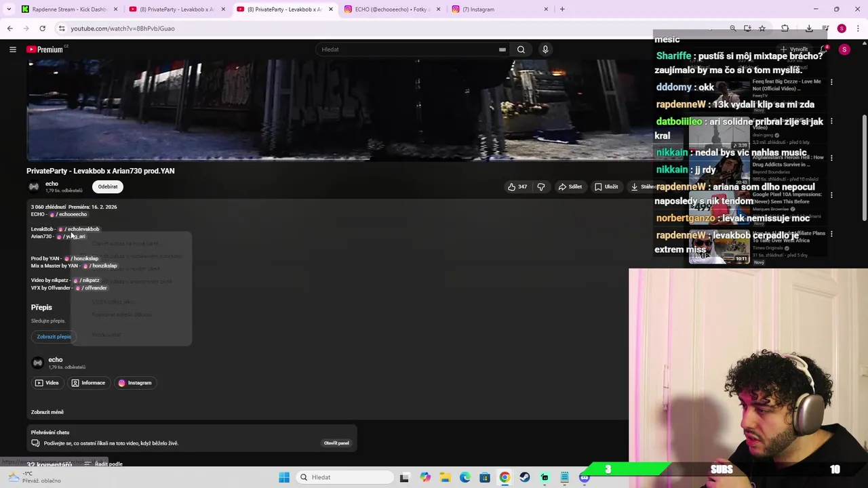Image resolution: width=868 pixels, height=488 pixels.
Task: Open Windows Start button
Action: [284, 477]
